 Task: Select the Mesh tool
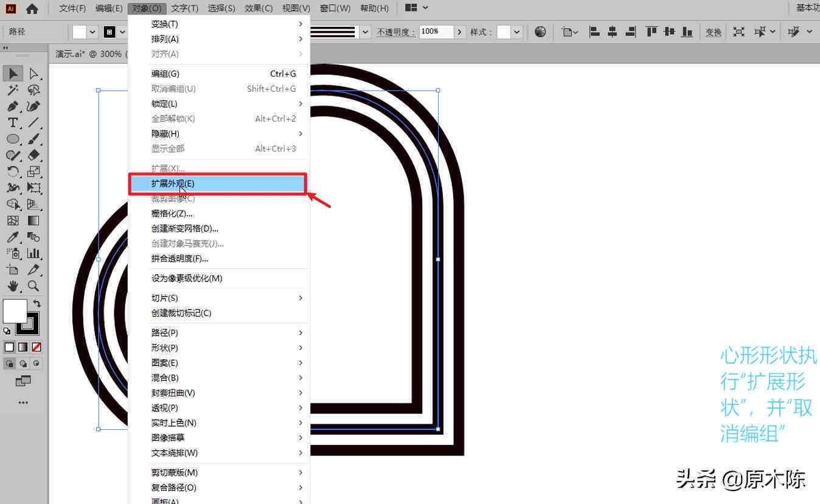(x=13, y=221)
